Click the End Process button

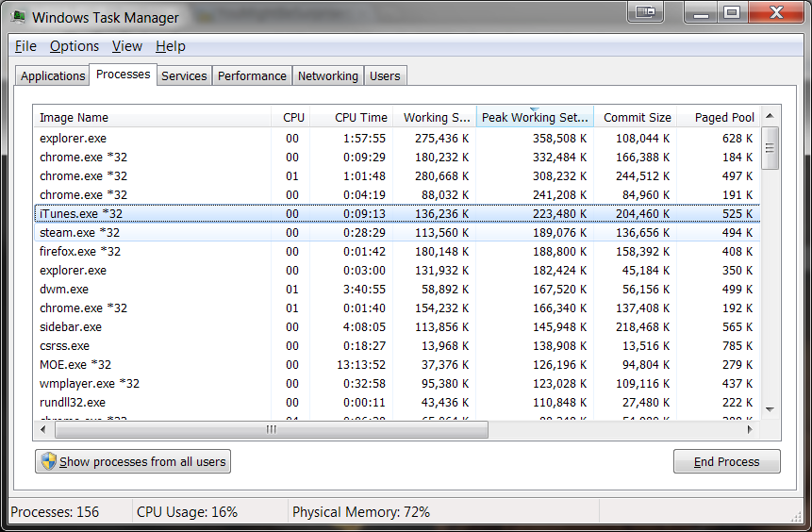tap(726, 461)
